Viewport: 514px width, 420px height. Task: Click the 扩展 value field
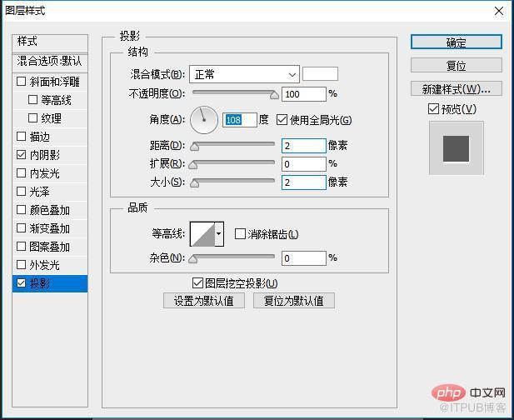(x=304, y=164)
